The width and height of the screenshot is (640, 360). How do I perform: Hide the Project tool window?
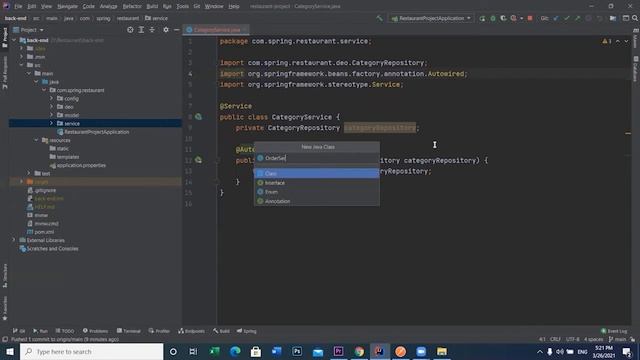coord(176,30)
